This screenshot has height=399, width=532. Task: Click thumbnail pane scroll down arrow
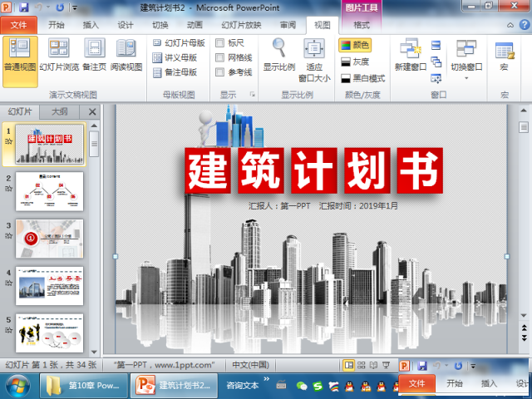[x=94, y=352]
